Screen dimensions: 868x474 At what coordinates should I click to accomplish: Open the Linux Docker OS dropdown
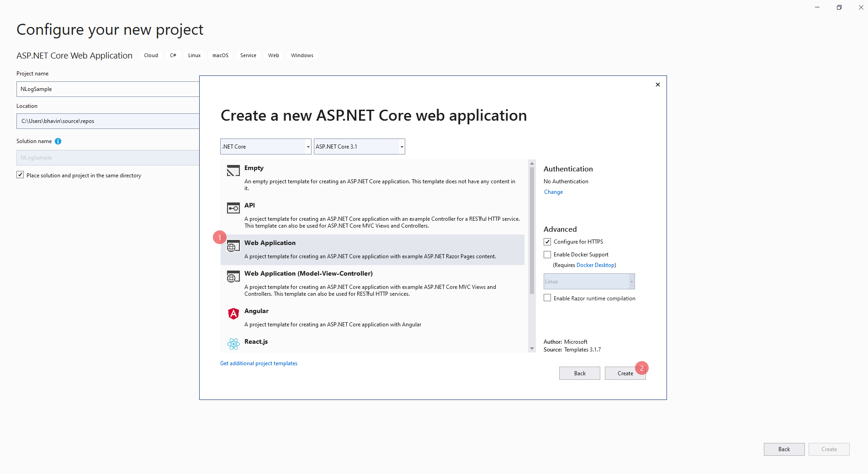(x=589, y=282)
